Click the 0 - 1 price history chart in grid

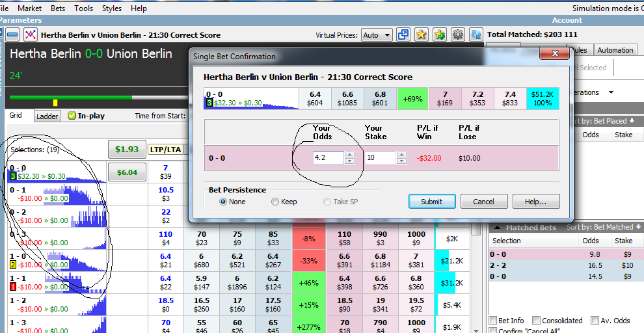coord(75,195)
